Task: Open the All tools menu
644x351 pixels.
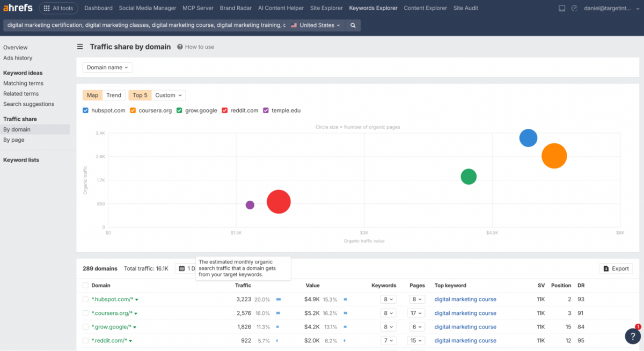Action: [58, 8]
